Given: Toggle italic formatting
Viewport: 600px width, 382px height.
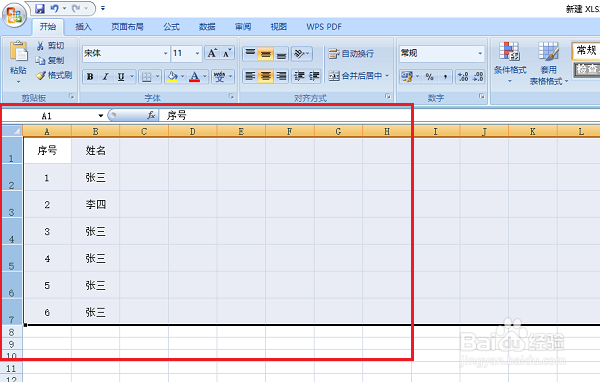Looking at the screenshot, I should [x=105, y=77].
